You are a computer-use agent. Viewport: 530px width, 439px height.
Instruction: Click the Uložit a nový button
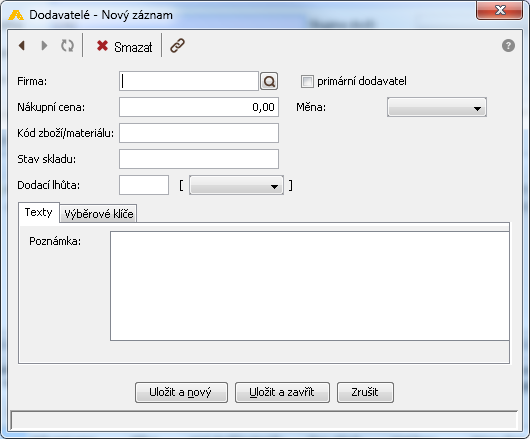point(181,392)
